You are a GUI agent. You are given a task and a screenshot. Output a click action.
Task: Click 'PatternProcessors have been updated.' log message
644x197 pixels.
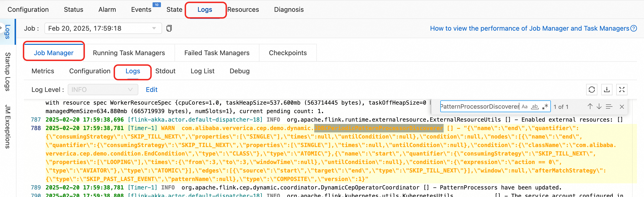501,188
